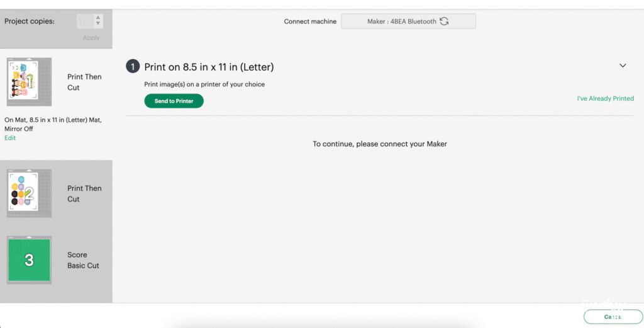Select the green mat 3 thumbnail
This screenshot has height=328, width=644.
coord(29,260)
